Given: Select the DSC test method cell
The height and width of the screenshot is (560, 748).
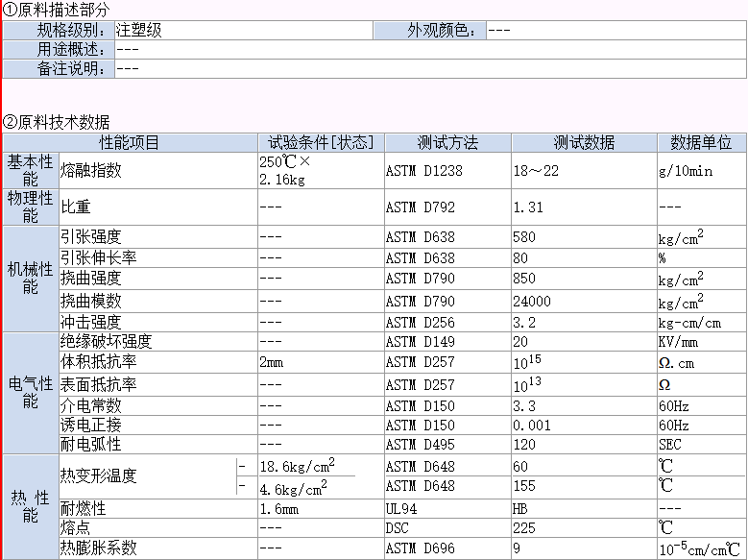Looking at the screenshot, I should [x=398, y=528].
